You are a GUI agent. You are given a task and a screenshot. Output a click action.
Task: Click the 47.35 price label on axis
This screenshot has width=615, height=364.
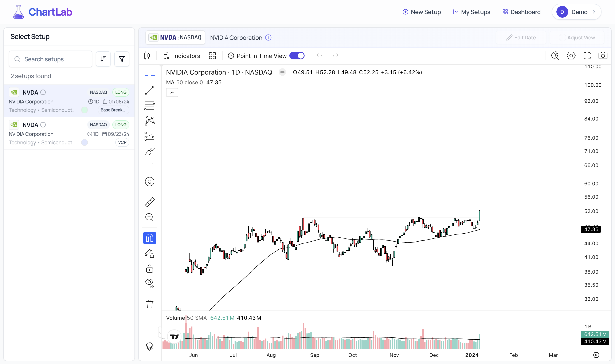click(x=591, y=229)
